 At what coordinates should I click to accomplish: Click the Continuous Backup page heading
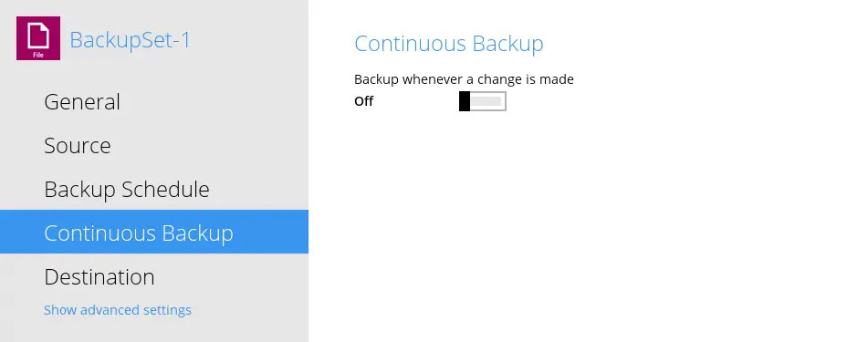[x=449, y=44]
